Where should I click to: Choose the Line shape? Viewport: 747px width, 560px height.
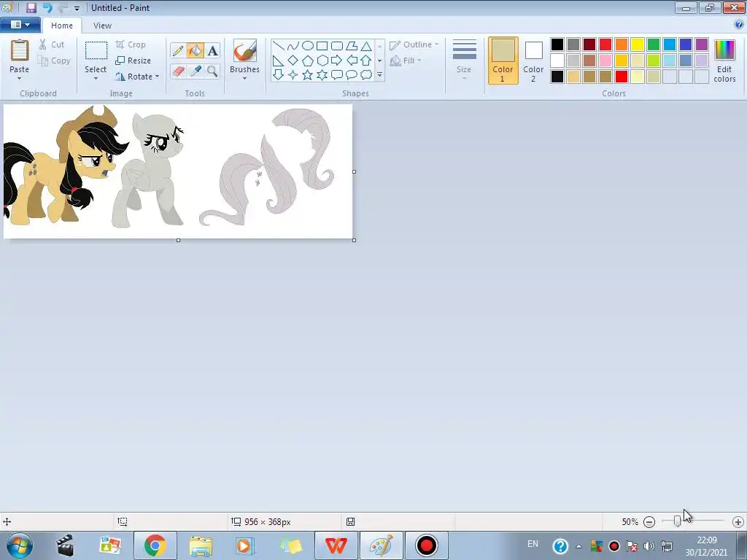[x=278, y=46]
